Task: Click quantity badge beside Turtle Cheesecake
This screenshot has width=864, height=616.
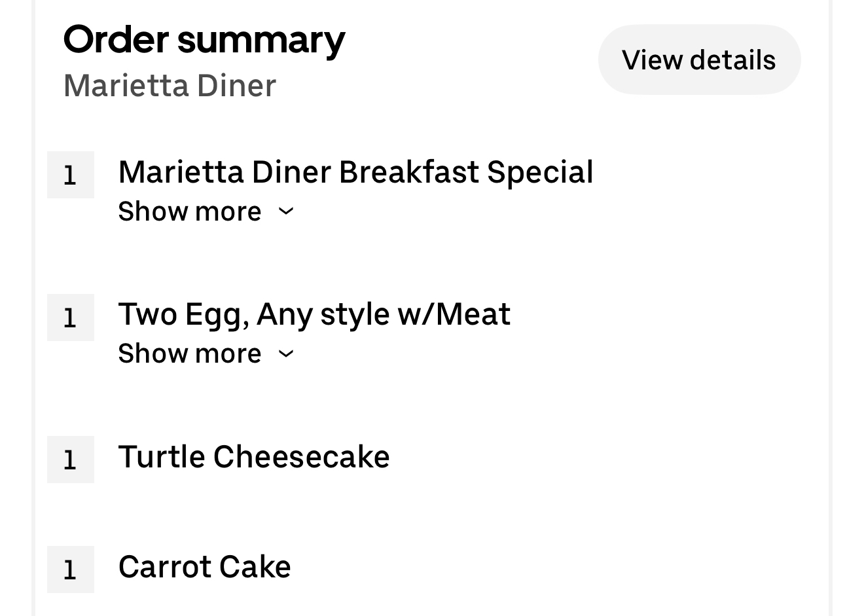Action: click(x=71, y=460)
